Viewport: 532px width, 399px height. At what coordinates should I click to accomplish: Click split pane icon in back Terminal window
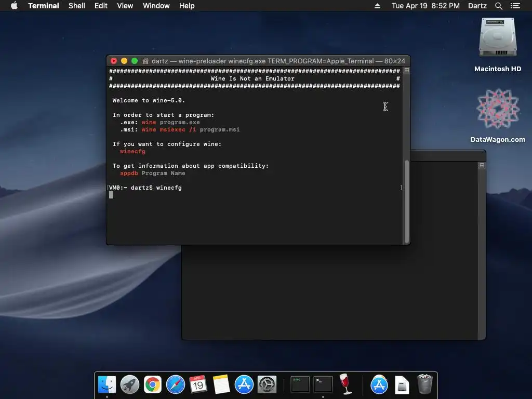(x=482, y=165)
